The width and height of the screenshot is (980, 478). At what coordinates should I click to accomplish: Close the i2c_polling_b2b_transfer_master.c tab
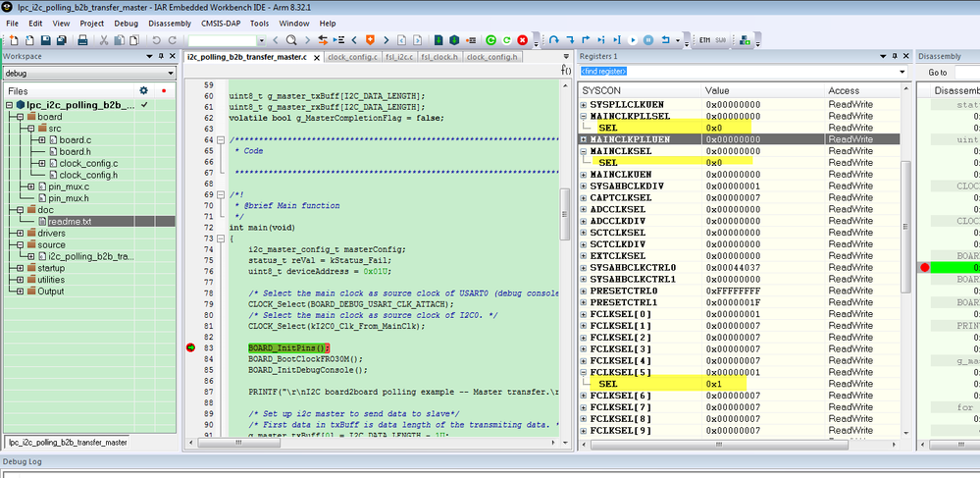click(x=316, y=58)
